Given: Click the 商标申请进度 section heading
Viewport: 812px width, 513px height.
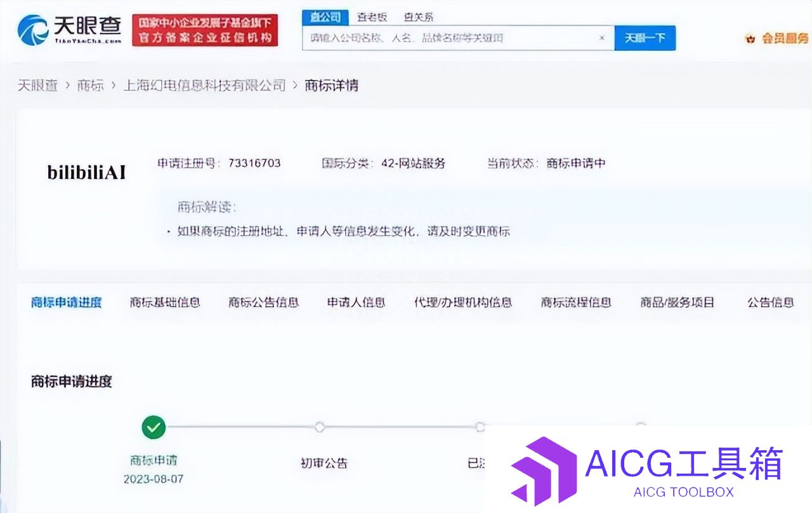Looking at the screenshot, I should pos(72,382).
